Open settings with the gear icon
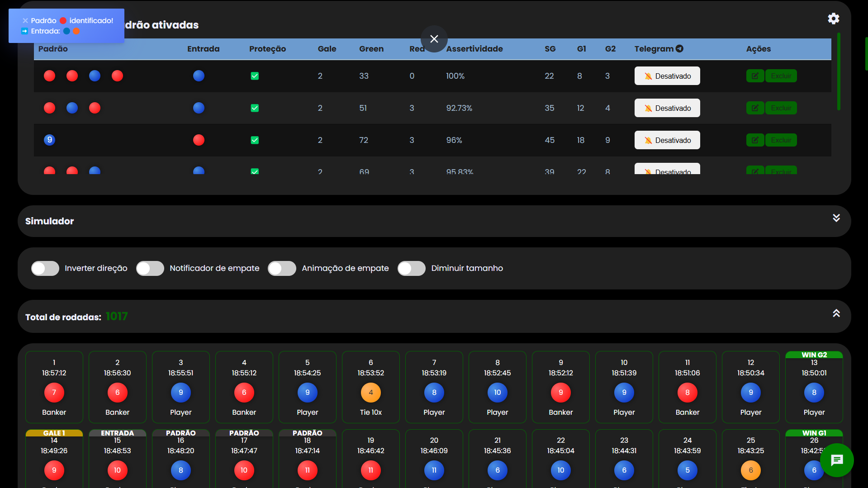The image size is (868, 488). tap(833, 19)
